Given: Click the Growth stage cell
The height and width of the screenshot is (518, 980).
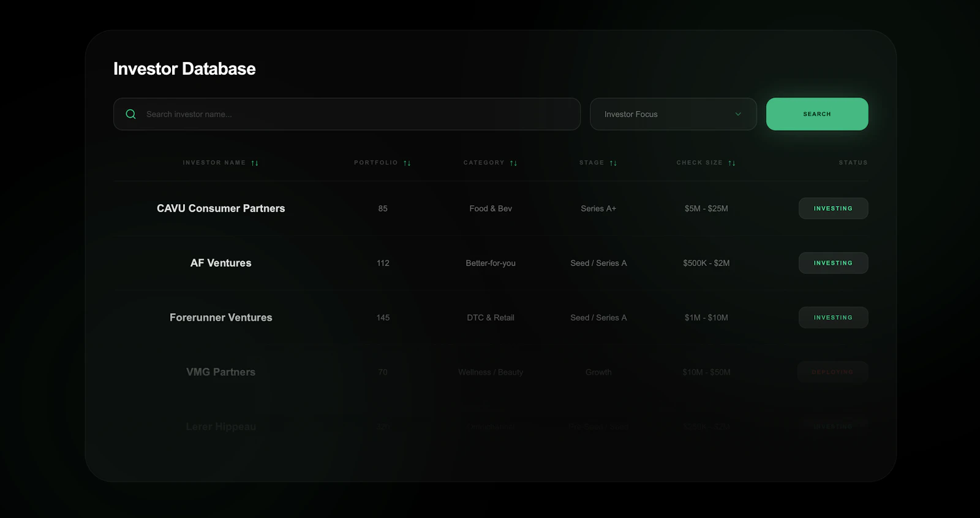Looking at the screenshot, I should (598, 372).
